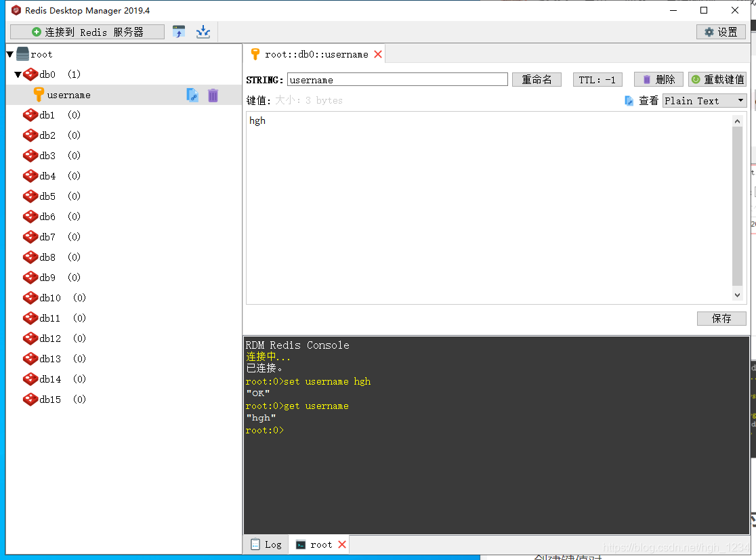Click the Redis Desktop Manager title bar logo
Screen dimensions: 756x560
(x=16, y=10)
